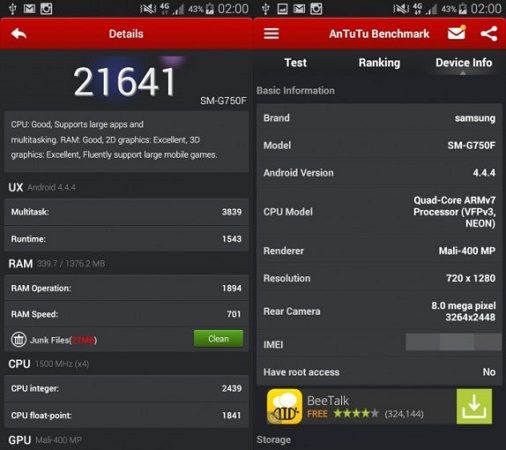Select the Renderer Mali-400 MP row
Screen dimensions: 506x450
click(x=379, y=251)
